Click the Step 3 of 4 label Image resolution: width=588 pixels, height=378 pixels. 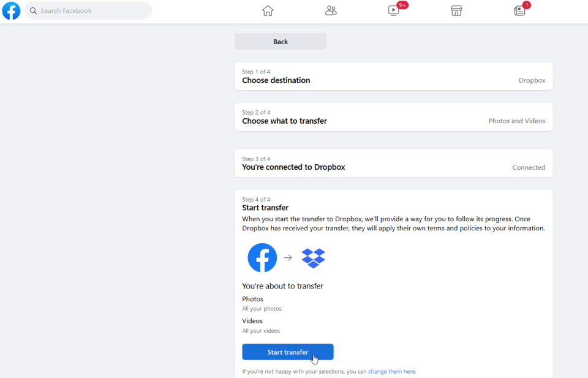(x=256, y=159)
